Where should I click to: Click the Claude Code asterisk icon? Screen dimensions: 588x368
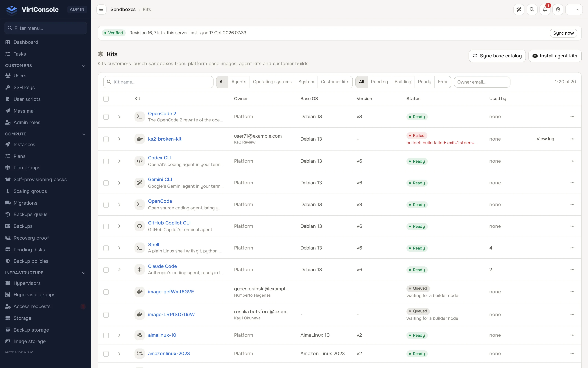(139, 270)
